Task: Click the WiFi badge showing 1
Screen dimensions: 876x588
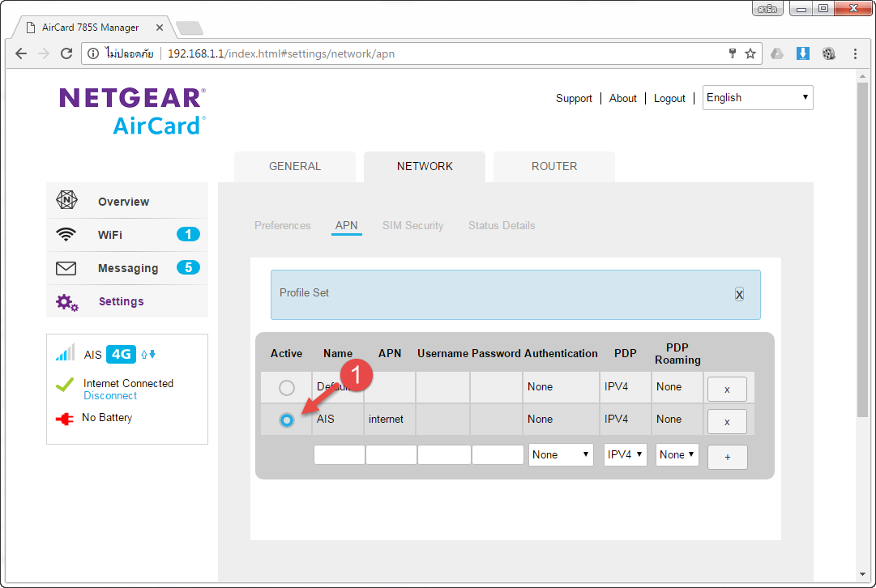Action: pyautogui.click(x=188, y=234)
